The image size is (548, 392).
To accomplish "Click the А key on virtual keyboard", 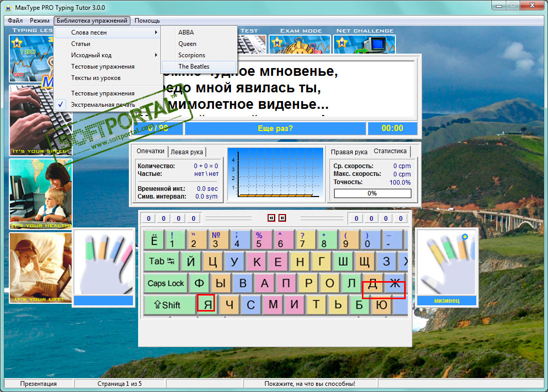I will [264, 283].
